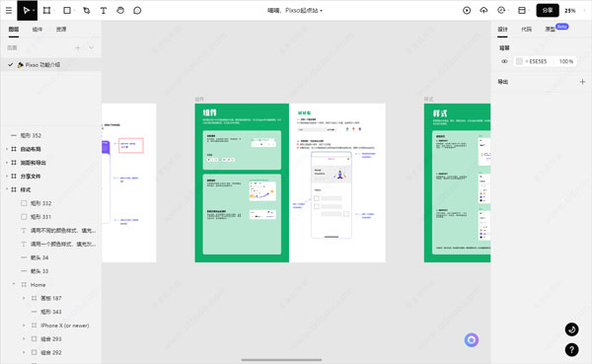
Task: Toggle background color visibility eye icon
Action: click(504, 61)
